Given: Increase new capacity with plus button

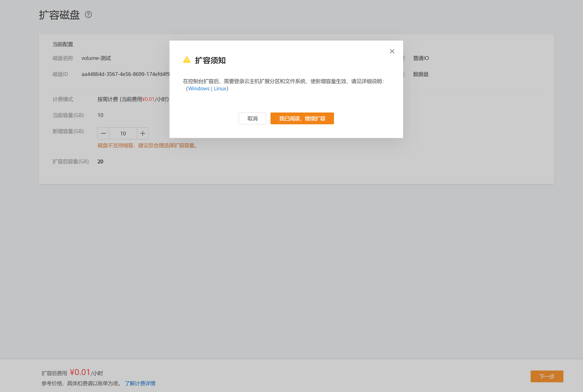Looking at the screenshot, I should [143, 133].
